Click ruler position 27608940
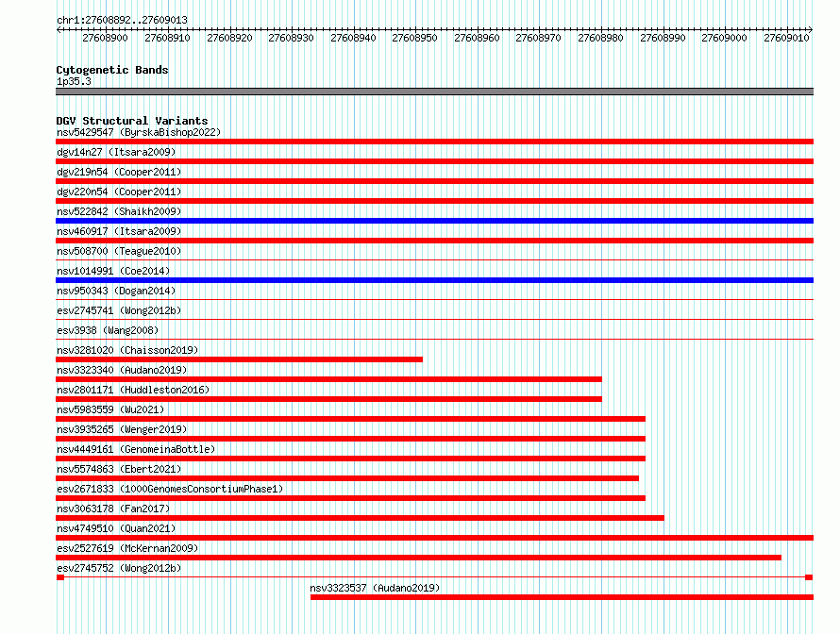Screen dimensions: 840x634 (354, 38)
